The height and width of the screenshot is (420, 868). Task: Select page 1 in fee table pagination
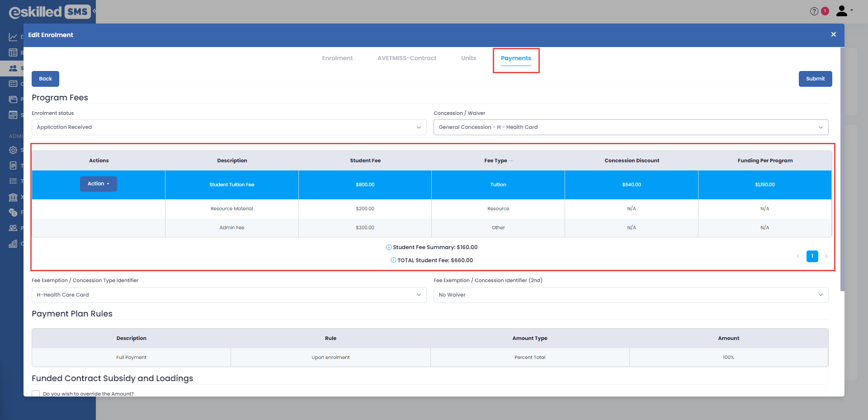812,256
